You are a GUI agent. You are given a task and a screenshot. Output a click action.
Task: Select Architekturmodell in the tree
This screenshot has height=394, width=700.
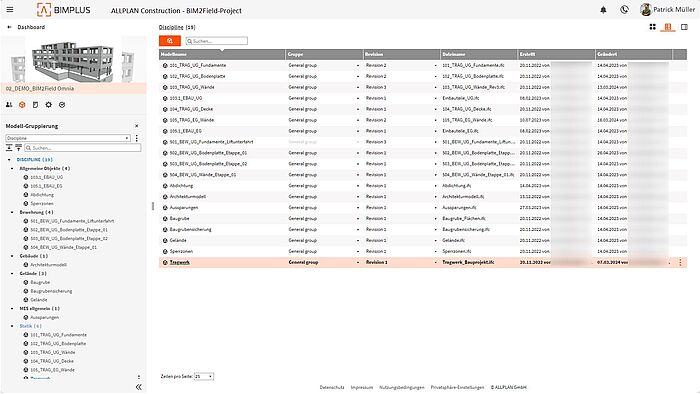tap(48, 265)
